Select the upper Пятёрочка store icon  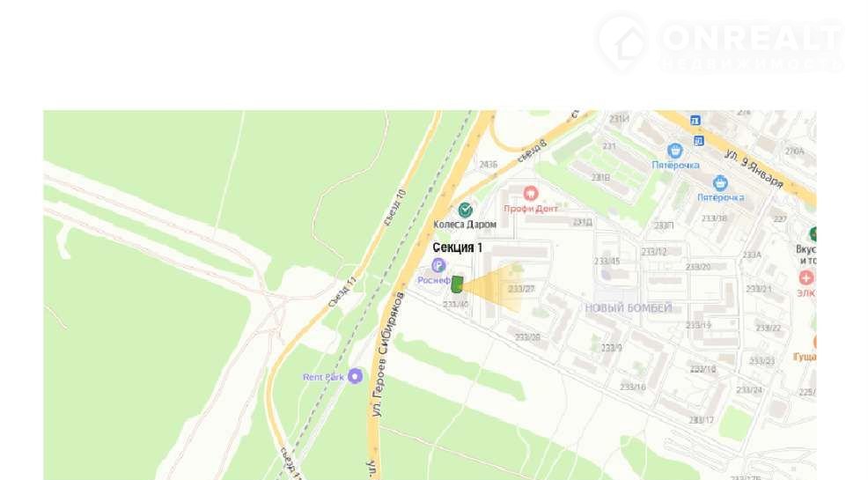tap(674, 151)
